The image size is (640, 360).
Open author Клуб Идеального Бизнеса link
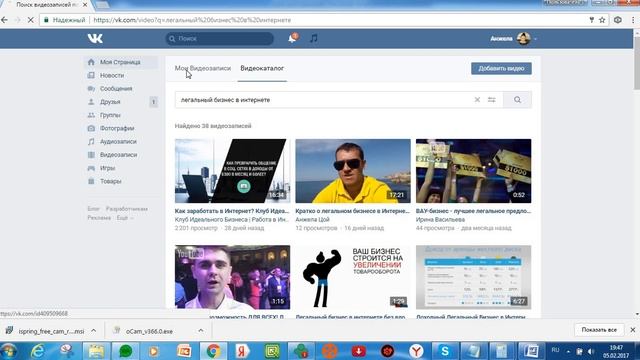(232, 220)
